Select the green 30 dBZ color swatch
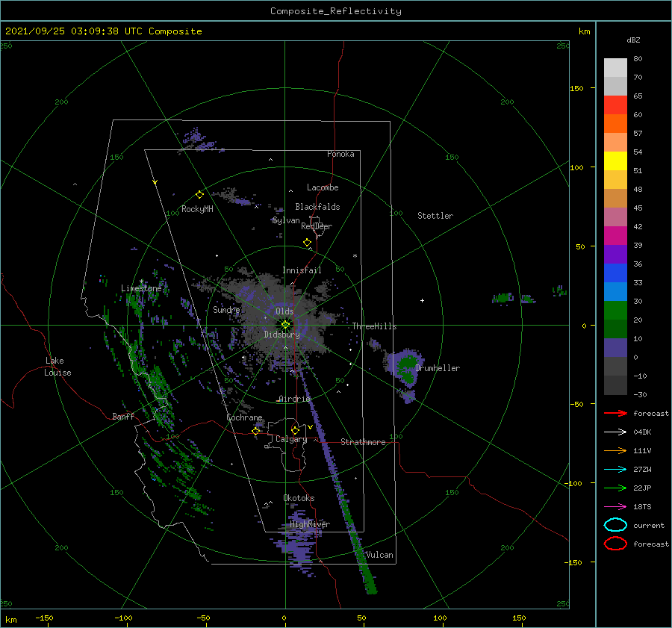The width and height of the screenshot is (672, 628). 615,311
